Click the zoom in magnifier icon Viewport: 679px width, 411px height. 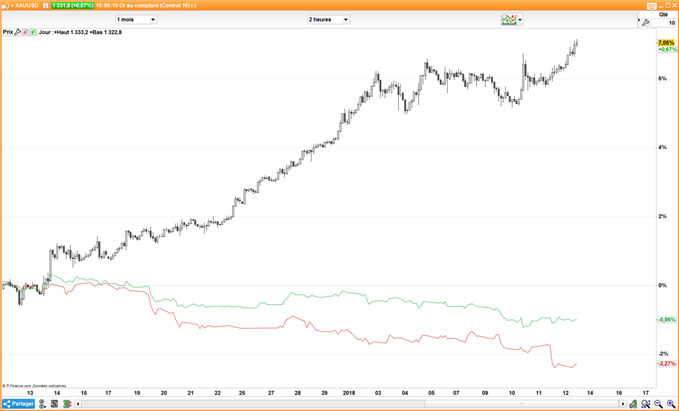click(671, 404)
